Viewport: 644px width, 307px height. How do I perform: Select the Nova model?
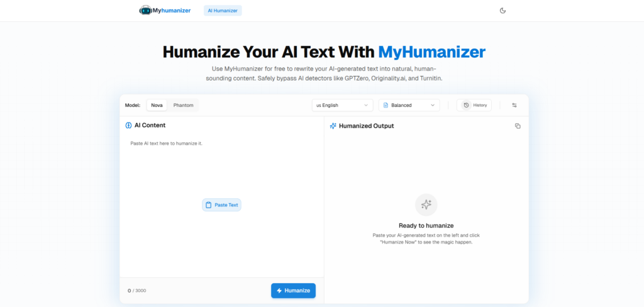pyautogui.click(x=157, y=105)
